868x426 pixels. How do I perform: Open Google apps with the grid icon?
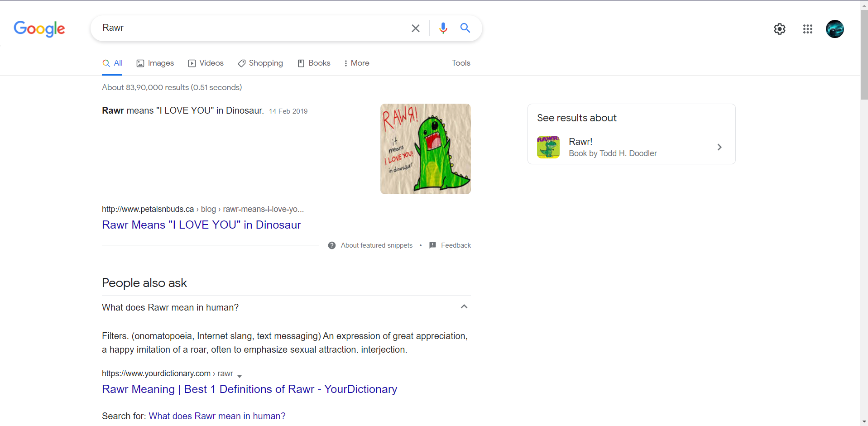808,29
